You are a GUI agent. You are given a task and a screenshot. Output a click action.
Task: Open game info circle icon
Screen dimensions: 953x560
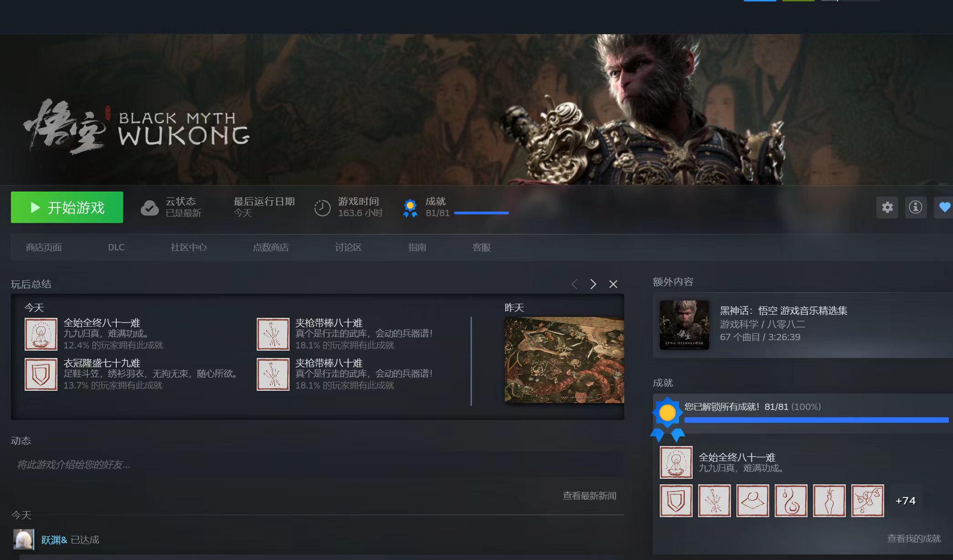click(915, 207)
